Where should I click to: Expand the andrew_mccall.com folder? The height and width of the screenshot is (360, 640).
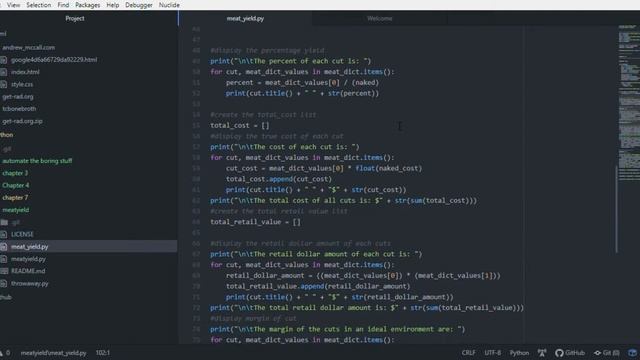point(29,48)
